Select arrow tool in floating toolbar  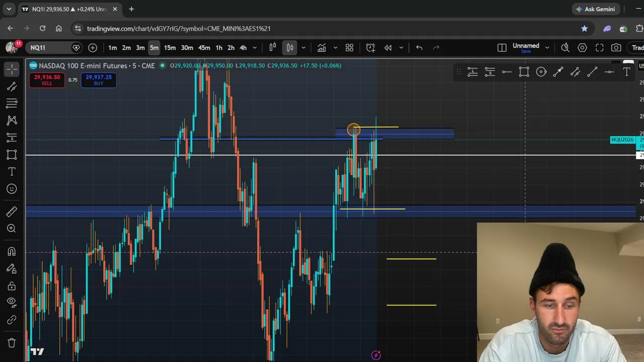pyautogui.click(x=558, y=72)
